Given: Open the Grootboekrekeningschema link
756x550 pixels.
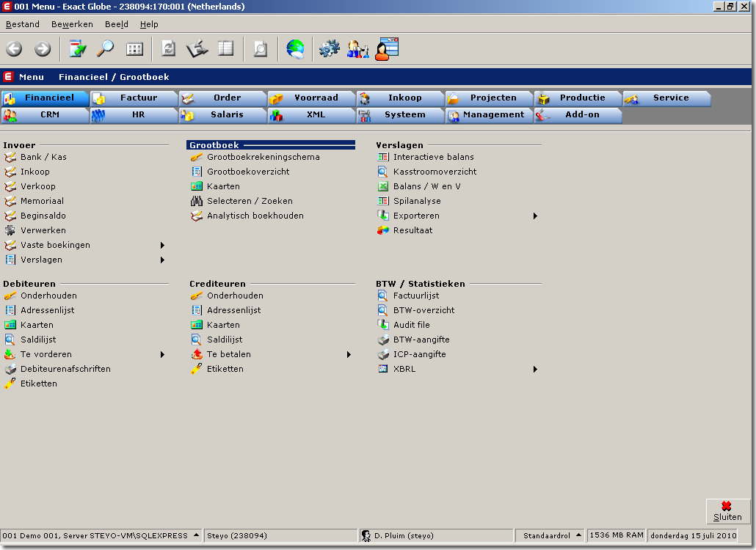Looking at the screenshot, I should [x=263, y=157].
